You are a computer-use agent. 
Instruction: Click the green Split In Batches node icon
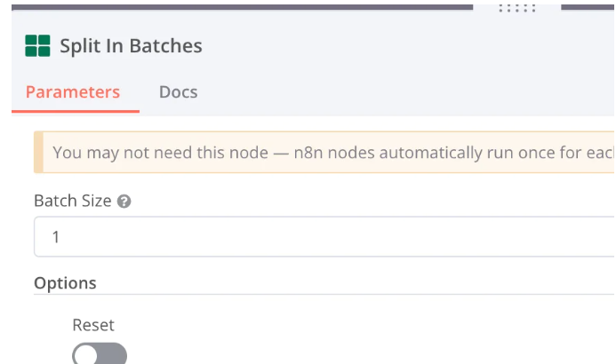(37, 46)
